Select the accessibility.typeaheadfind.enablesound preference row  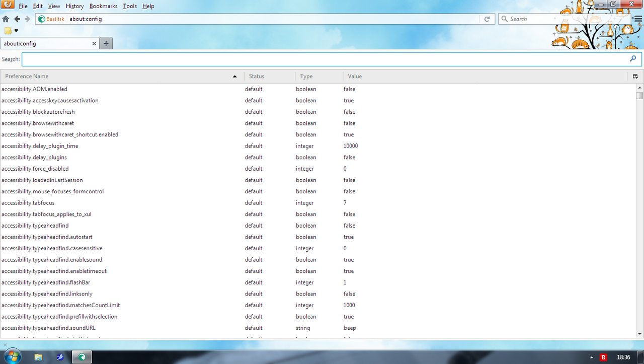coord(52,260)
